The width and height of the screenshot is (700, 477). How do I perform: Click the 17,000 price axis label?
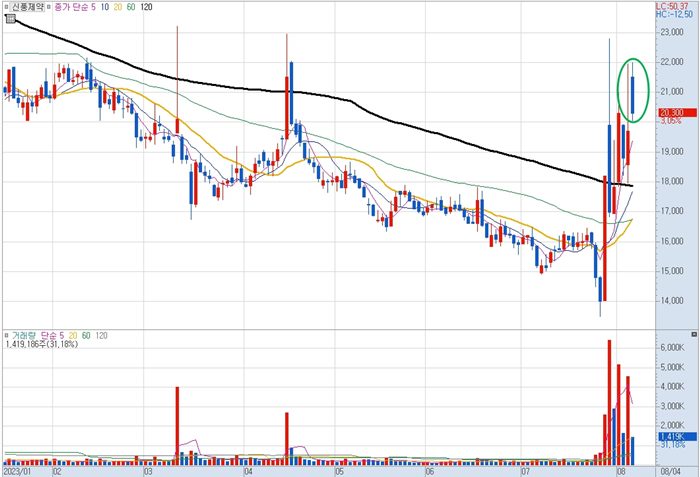click(671, 211)
